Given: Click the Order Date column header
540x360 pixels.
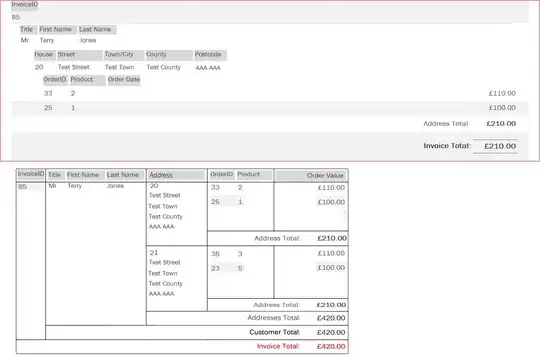Looking at the screenshot, I should (x=124, y=80).
